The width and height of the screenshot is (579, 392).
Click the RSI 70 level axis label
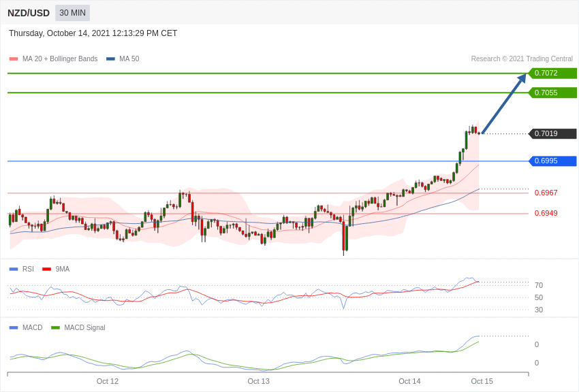click(539, 285)
